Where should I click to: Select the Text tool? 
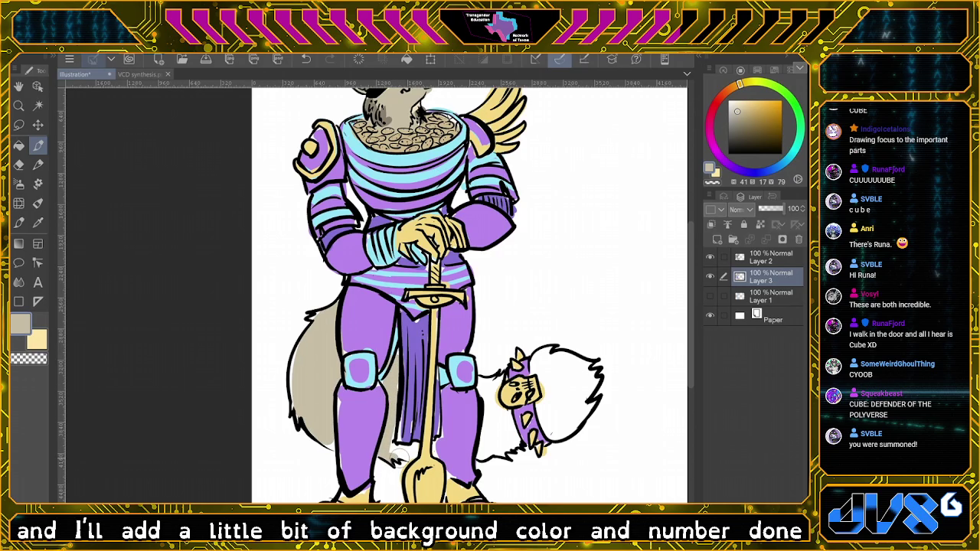pyautogui.click(x=38, y=282)
